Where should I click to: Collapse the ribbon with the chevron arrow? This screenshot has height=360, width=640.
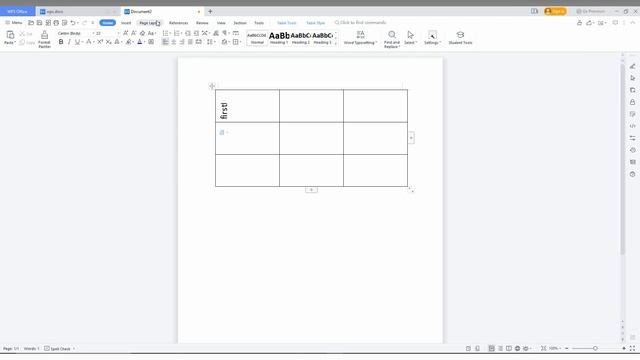(x=633, y=23)
